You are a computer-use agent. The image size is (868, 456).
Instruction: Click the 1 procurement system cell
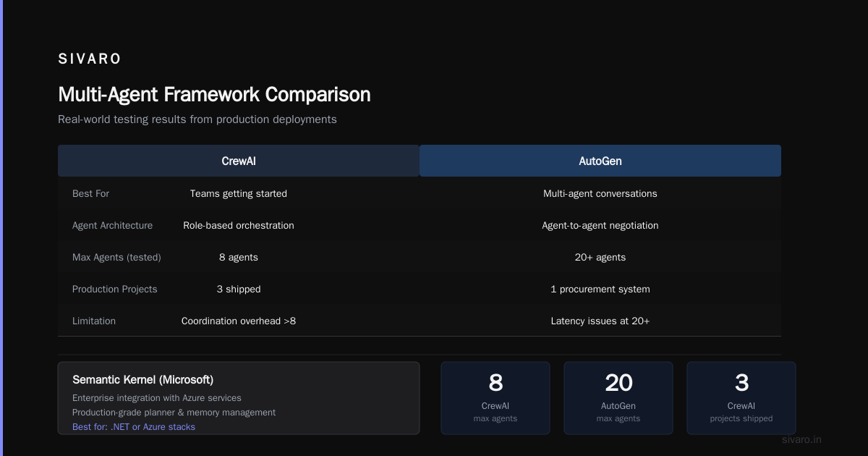pos(600,290)
